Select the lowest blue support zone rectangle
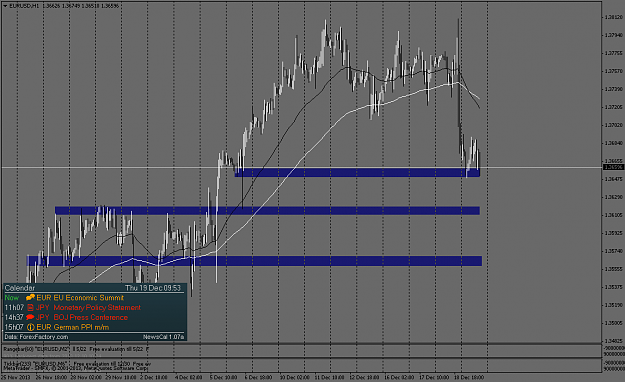The height and width of the screenshot is (382, 625). tap(254, 261)
